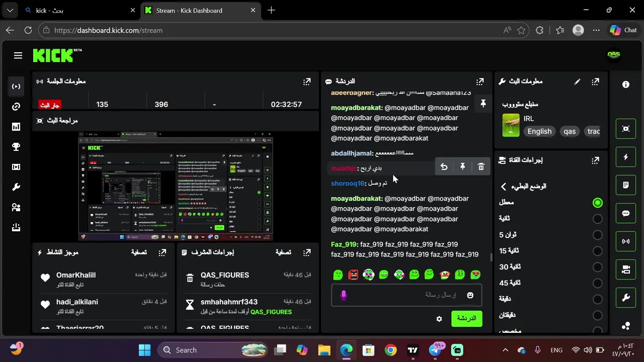Image resolution: width=644 pixels, height=362 pixels.
Task: Edit stream info with pencil icon
Action: (577, 81)
